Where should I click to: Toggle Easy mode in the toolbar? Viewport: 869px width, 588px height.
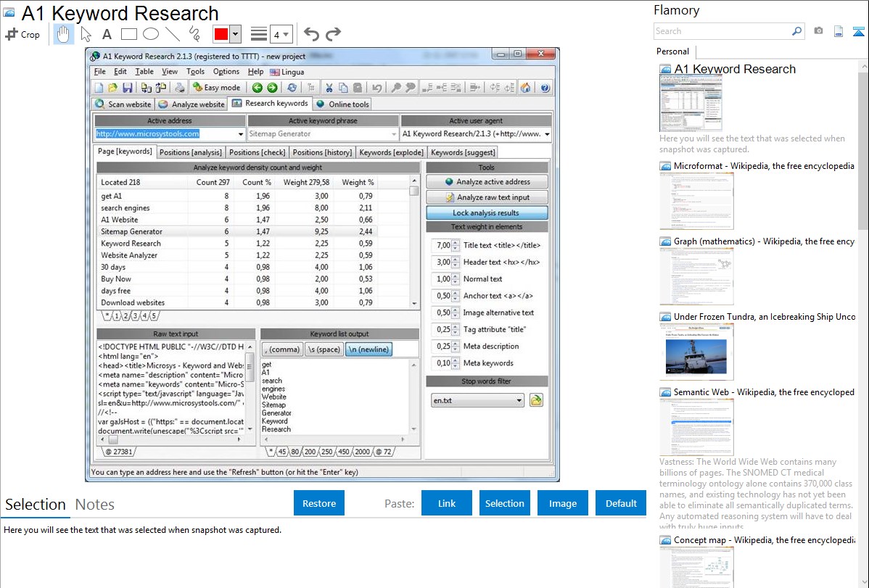pyautogui.click(x=216, y=88)
